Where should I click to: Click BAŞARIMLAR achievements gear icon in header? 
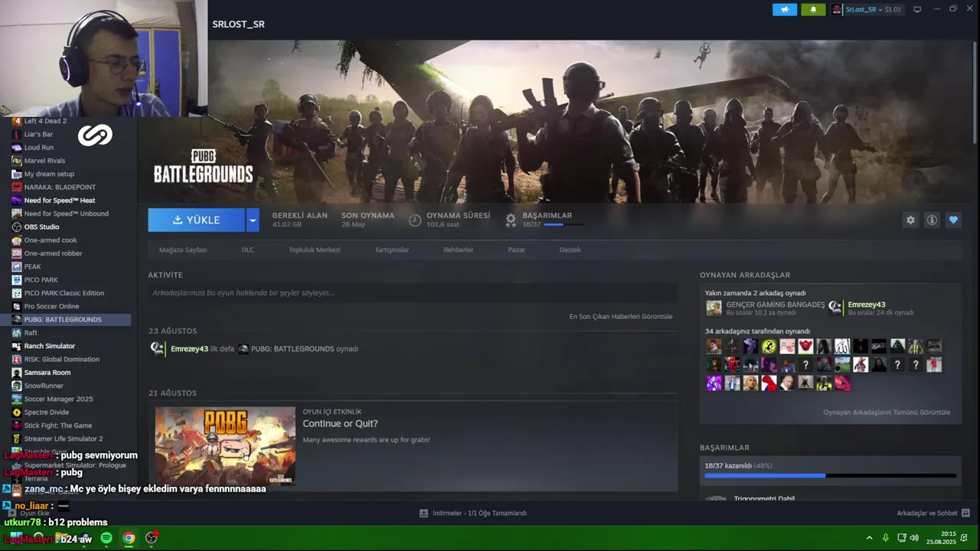click(x=511, y=220)
